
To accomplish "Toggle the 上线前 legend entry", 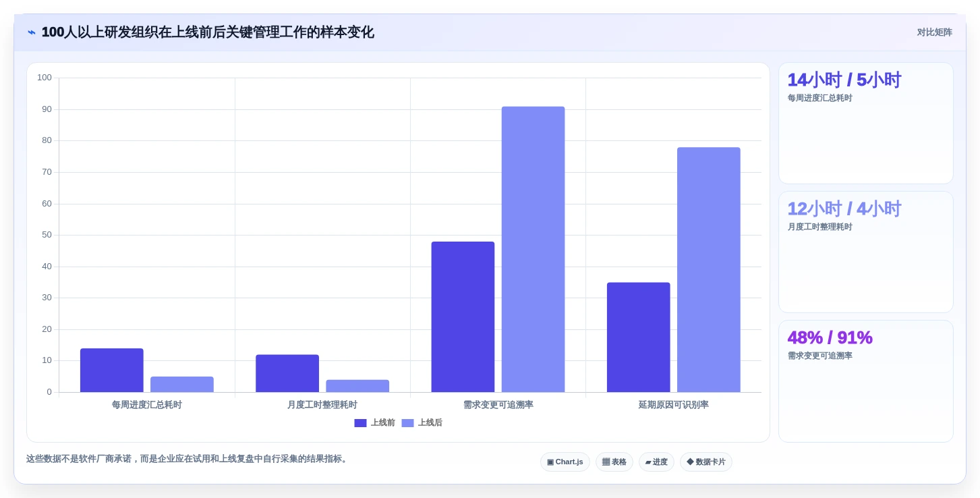I will [375, 423].
